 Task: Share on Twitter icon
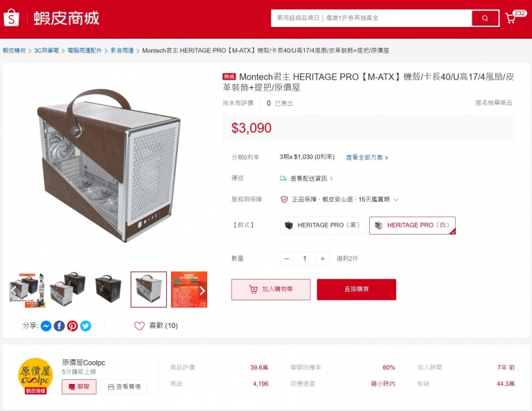(85, 326)
